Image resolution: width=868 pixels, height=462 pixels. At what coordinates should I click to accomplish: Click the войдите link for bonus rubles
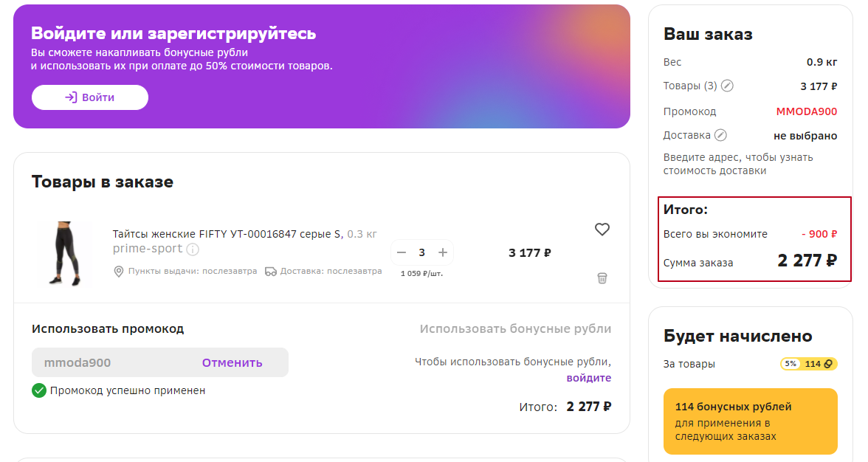(589, 378)
